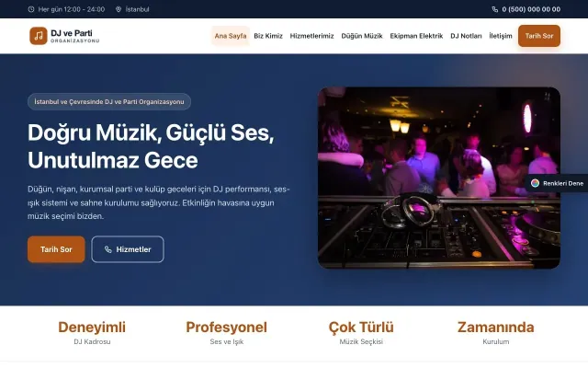Select Düğün Müzik menu item
Screen dimensions: 588x368
click(x=361, y=36)
